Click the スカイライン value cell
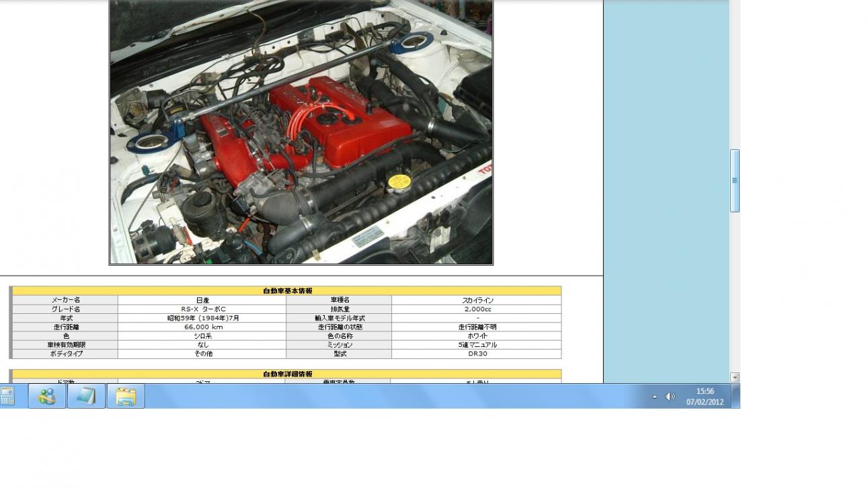868x488 pixels. [477, 300]
